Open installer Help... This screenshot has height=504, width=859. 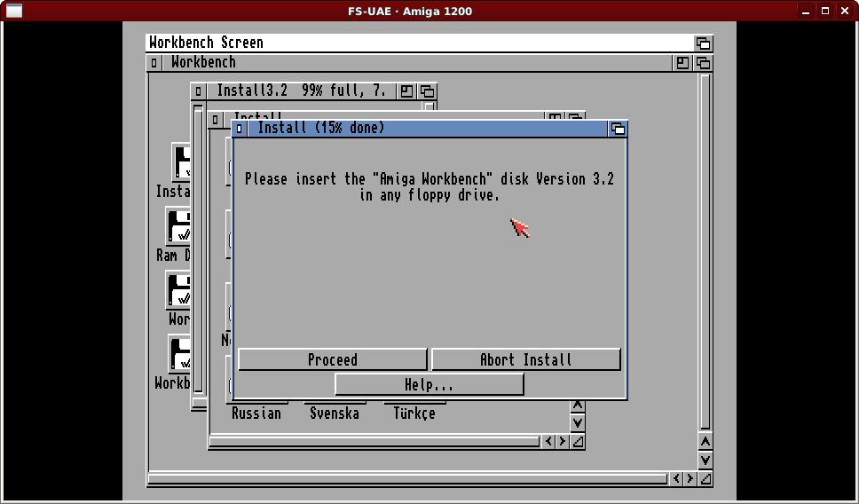(x=429, y=384)
